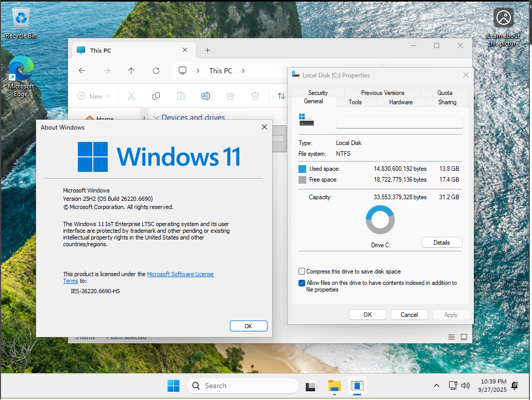Switch to the Tools tab
532x400 pixels.
pos(355,102)
